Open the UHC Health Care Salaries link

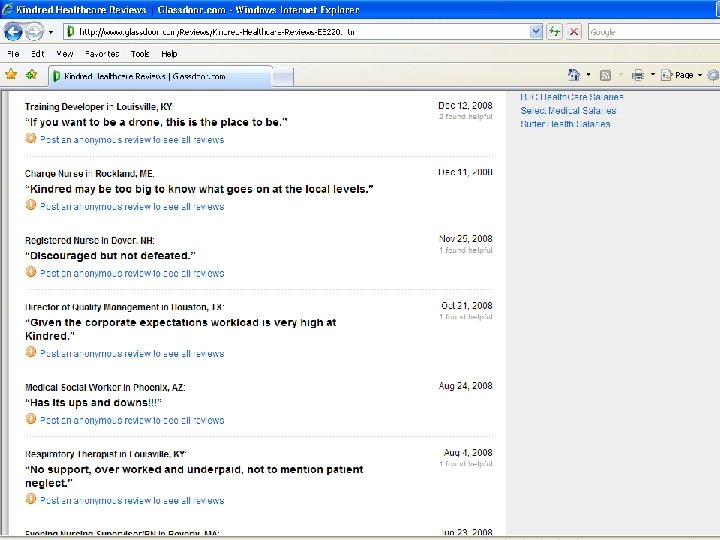click(572, 97)
